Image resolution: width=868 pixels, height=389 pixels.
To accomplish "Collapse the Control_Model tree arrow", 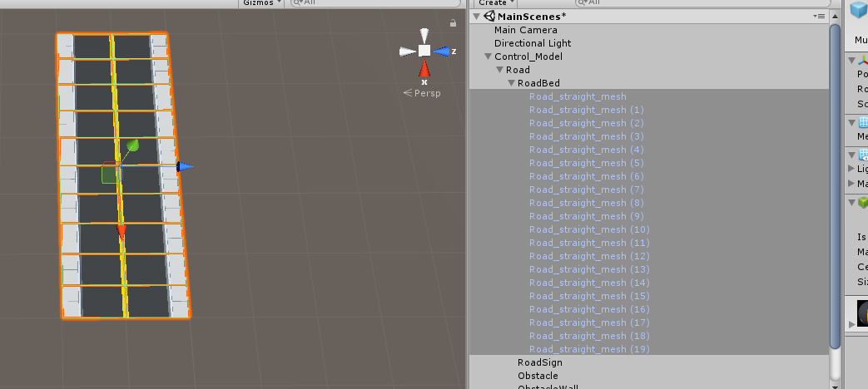I will click(x=488, y=57).
